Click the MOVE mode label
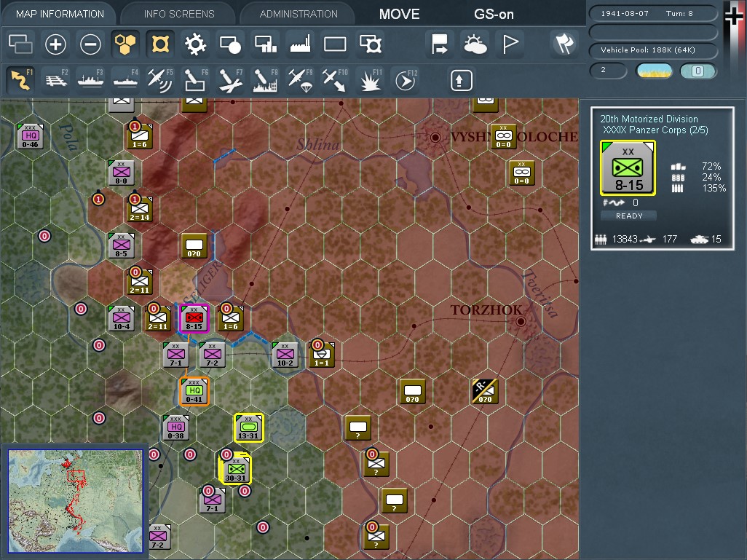This screenshot has height=560, width=747. pos(399,15)
